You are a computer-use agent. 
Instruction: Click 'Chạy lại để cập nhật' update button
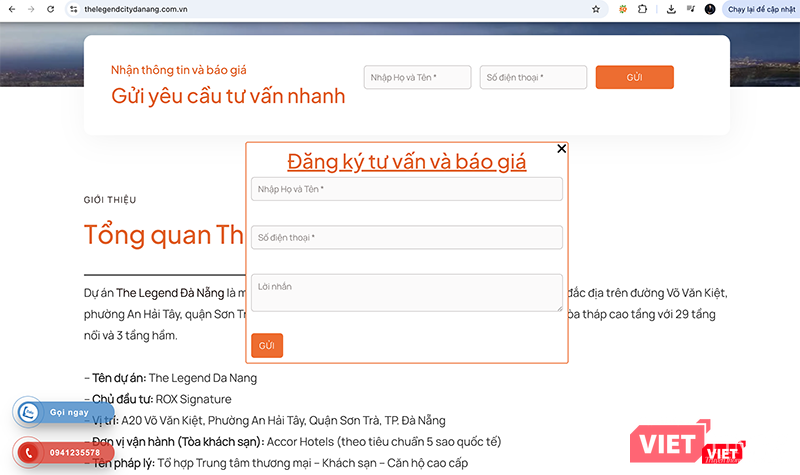[x=759, y=9]
